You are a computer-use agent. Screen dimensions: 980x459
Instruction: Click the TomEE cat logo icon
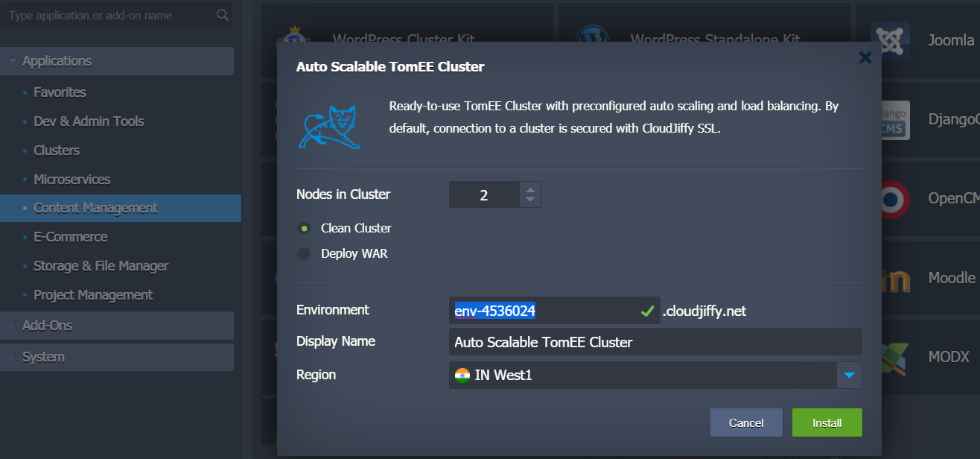point(328,125)
